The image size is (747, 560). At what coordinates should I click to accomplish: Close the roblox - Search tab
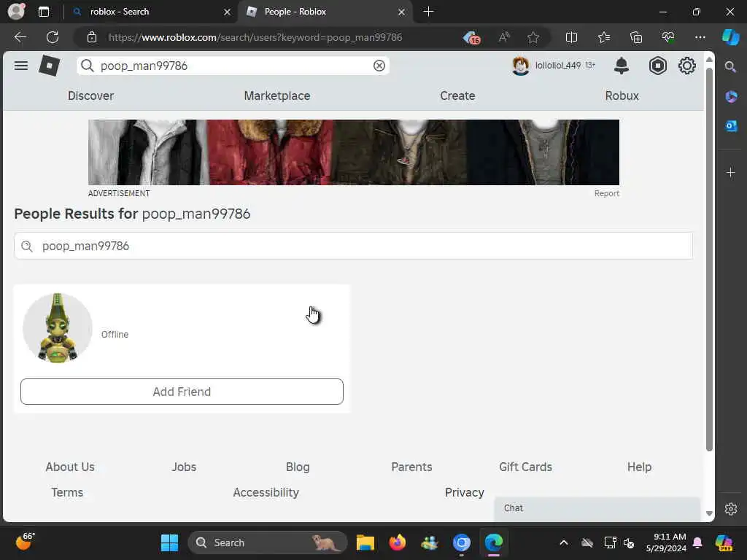click(x=228, y=12)
